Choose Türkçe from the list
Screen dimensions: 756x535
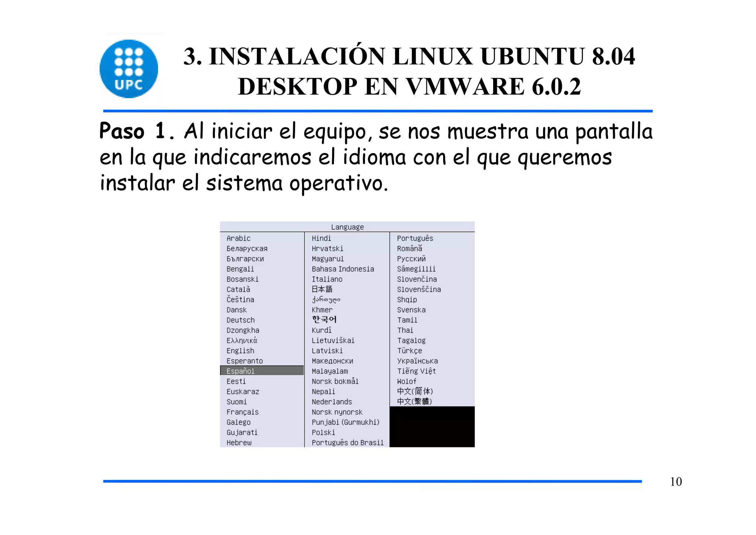click(409, 351)
